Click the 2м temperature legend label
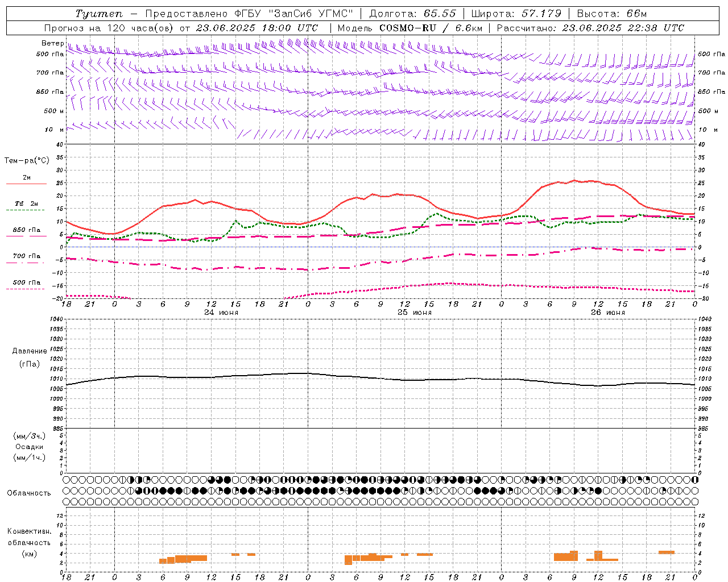Viewport: 728px width, 582px height. 27,178
